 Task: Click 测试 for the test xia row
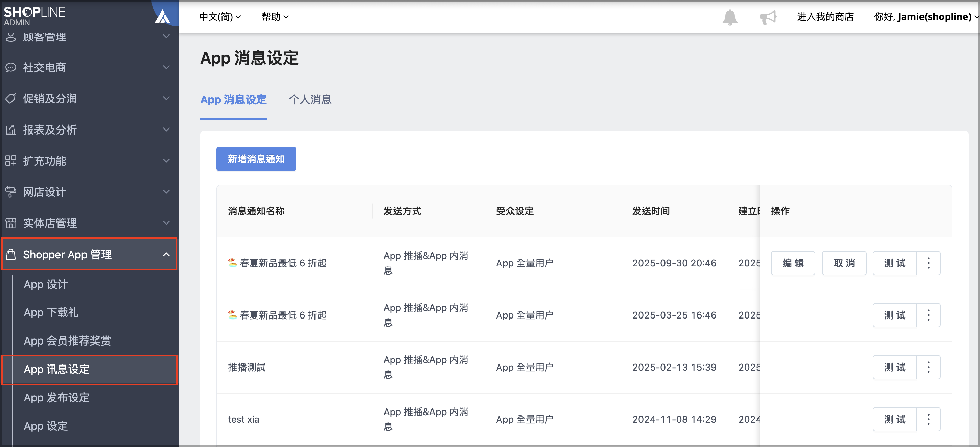(x=895, y=419)
